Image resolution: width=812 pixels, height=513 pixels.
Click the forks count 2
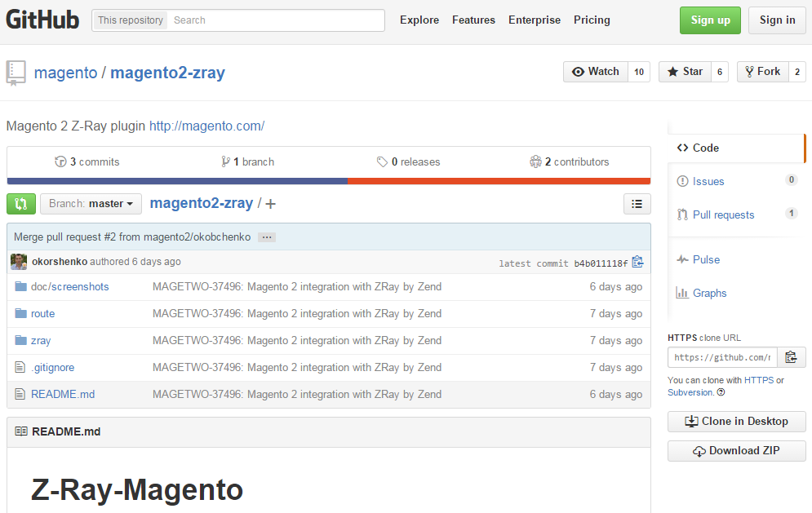pyautogui.click(x=797, y=72)
